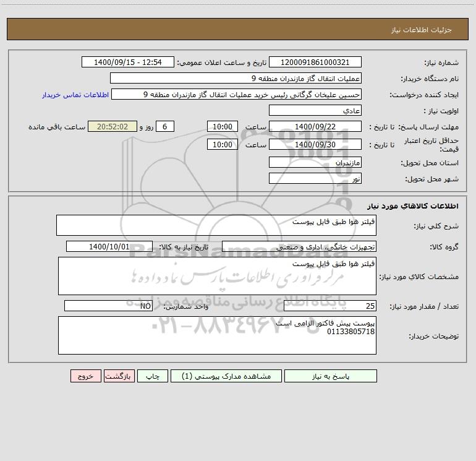476x461 pixels.
Task: Click the 'حداقل تاریخ اعتبار قیمت:' label
Action: 431,145
